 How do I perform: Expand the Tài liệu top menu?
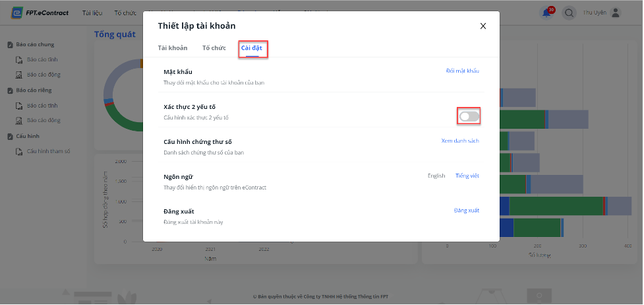pos(92,13)
